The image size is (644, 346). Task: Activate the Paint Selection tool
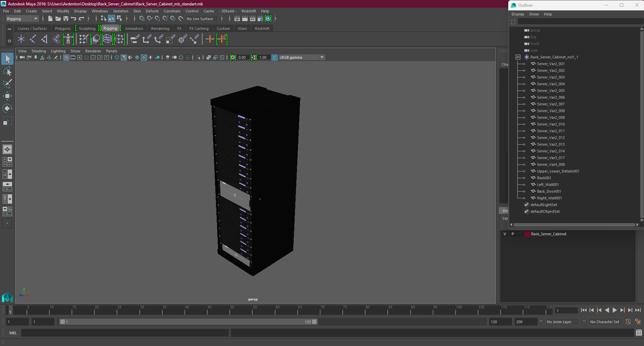7,84
